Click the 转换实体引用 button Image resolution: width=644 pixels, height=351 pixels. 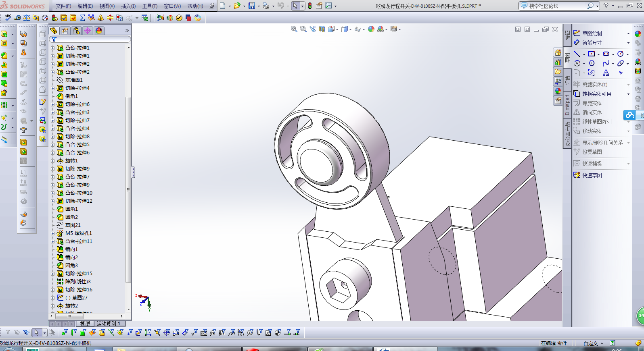pos(592,94)
